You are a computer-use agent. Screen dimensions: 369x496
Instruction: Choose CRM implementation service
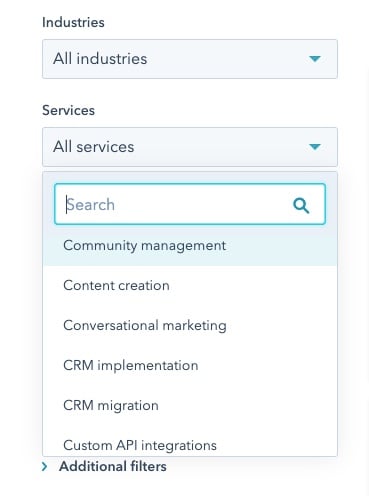[190, 366]
